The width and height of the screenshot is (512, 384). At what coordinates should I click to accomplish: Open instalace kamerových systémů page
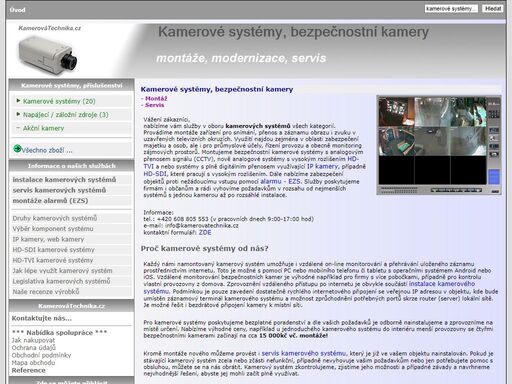point(64,180)
